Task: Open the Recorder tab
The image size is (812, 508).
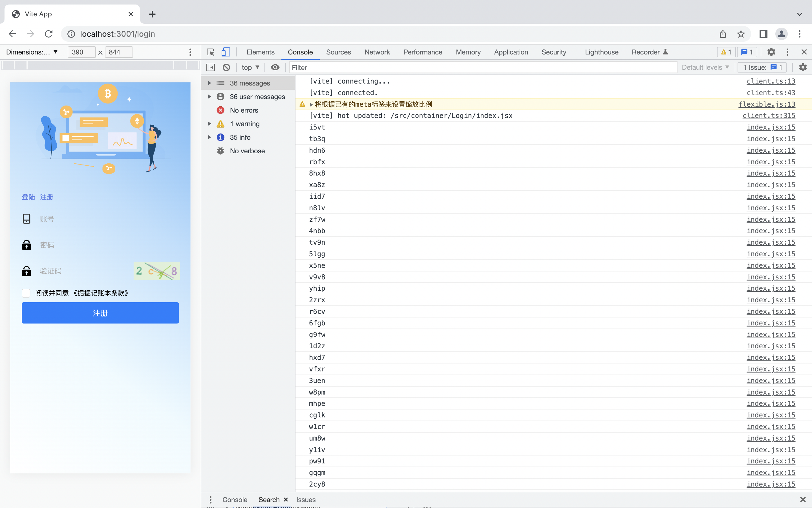Action: click(650, 52)
